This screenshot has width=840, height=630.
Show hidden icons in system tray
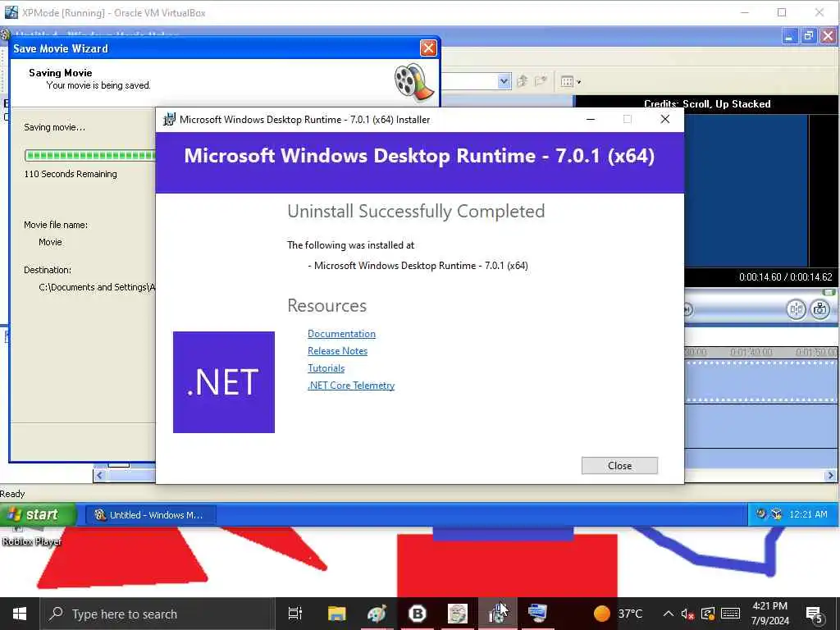(668, 614)
